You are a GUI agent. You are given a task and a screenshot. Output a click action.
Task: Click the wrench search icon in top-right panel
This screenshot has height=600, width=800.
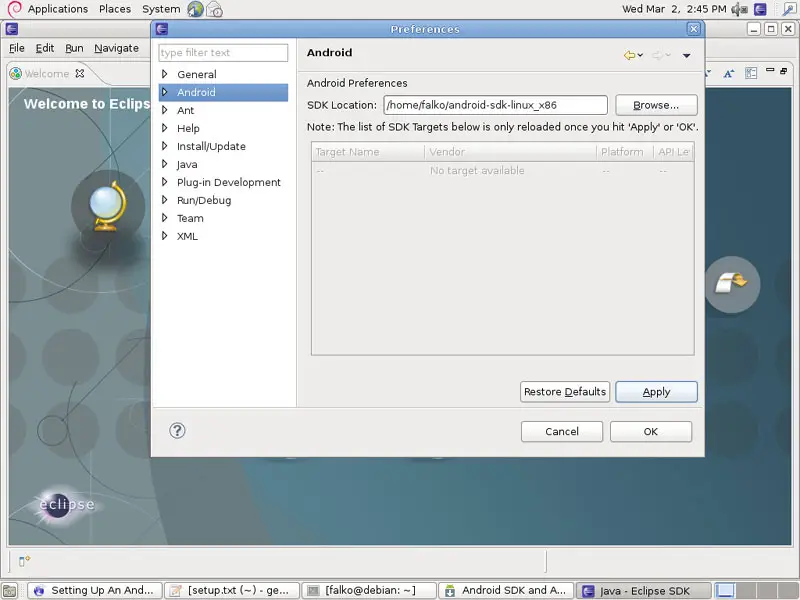[x=788, y=9]
